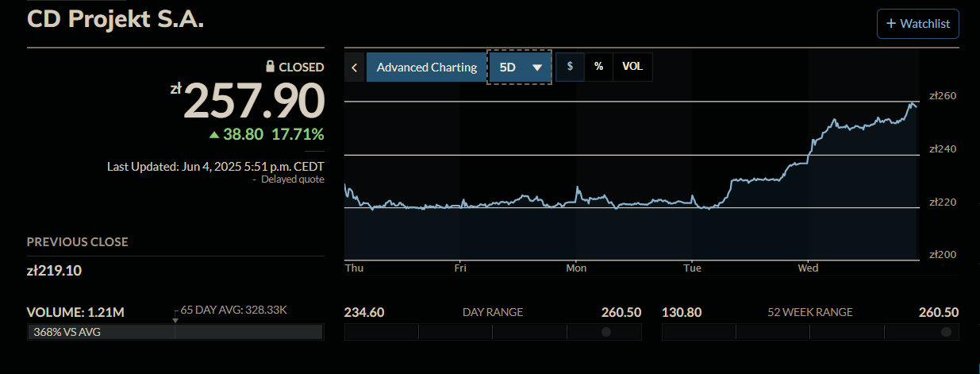Click the 52 week low 130.80
Image resolution: width=980 pixels, height=374 pixels.
pyautogui.click(x=682, y=312)
